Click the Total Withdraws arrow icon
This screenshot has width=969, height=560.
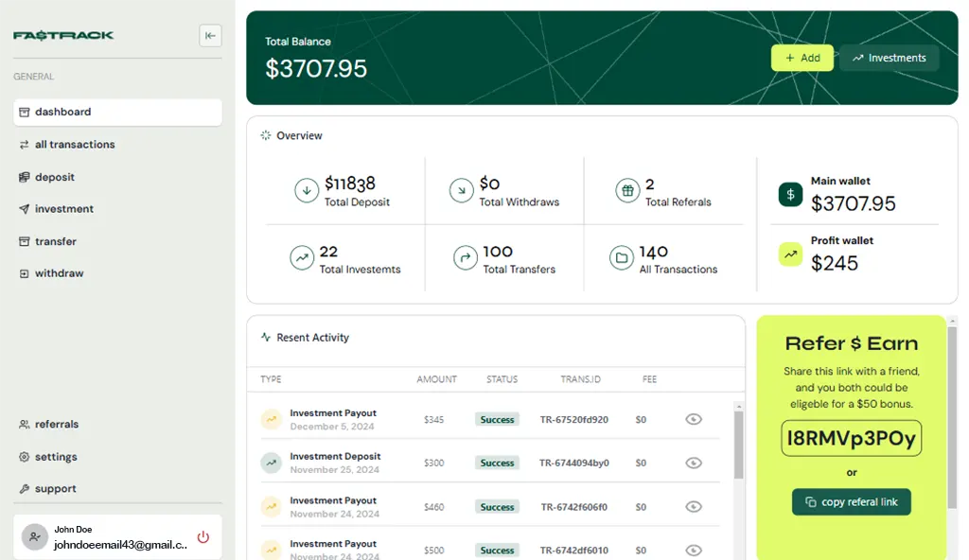(x=461, y=190)
